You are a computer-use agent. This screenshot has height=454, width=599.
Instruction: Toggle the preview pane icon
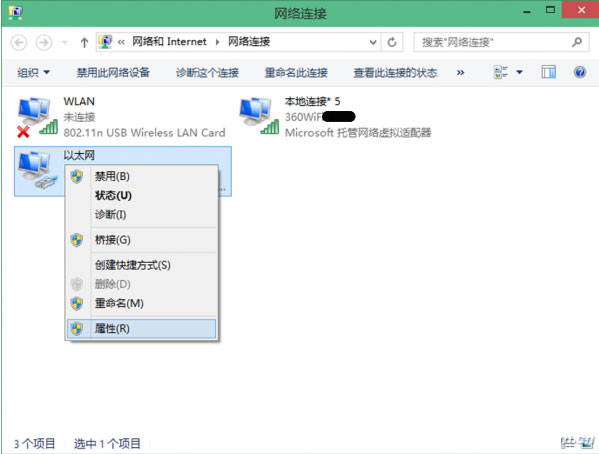[x=549, y=72]
